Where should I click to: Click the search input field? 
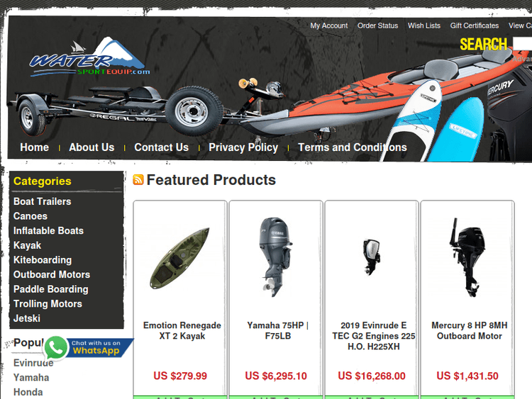pos(522,44)
